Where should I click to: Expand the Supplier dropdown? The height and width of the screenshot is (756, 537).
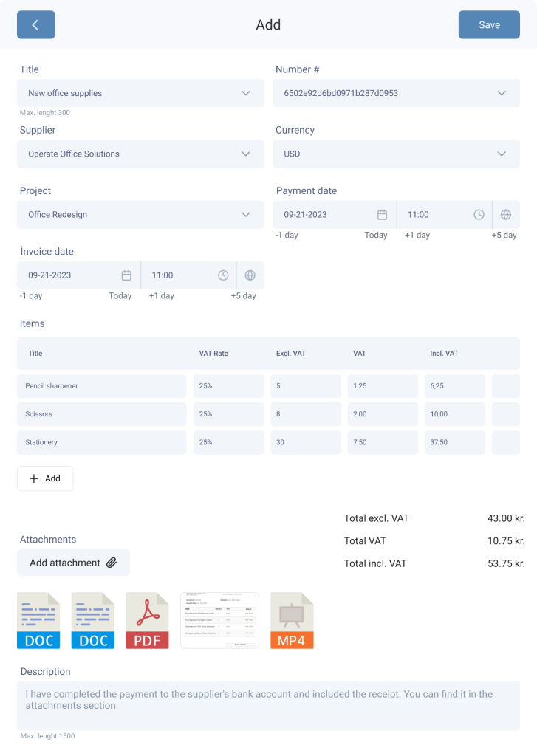click(246, 154)
